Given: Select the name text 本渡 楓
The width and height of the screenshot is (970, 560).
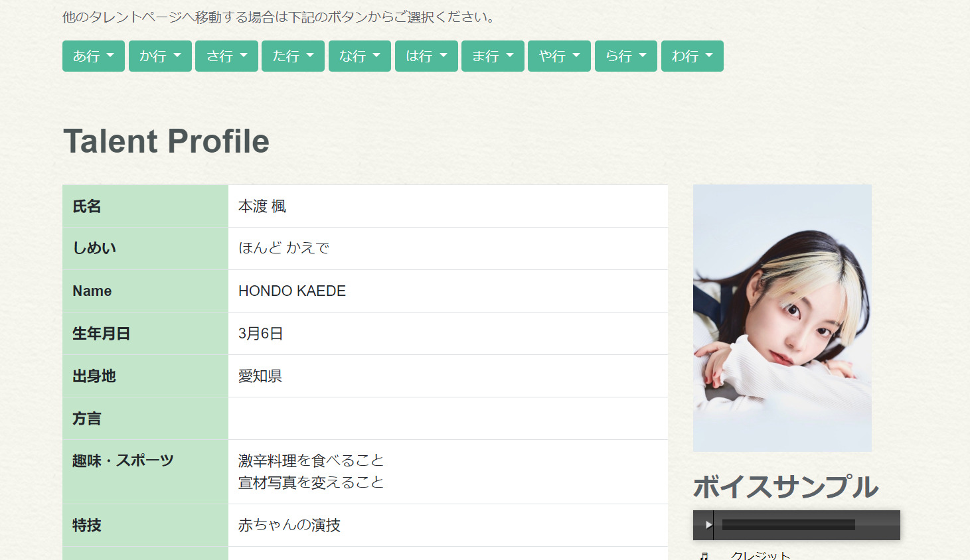Looking at the screenshot, I should (x=262, y=206).
